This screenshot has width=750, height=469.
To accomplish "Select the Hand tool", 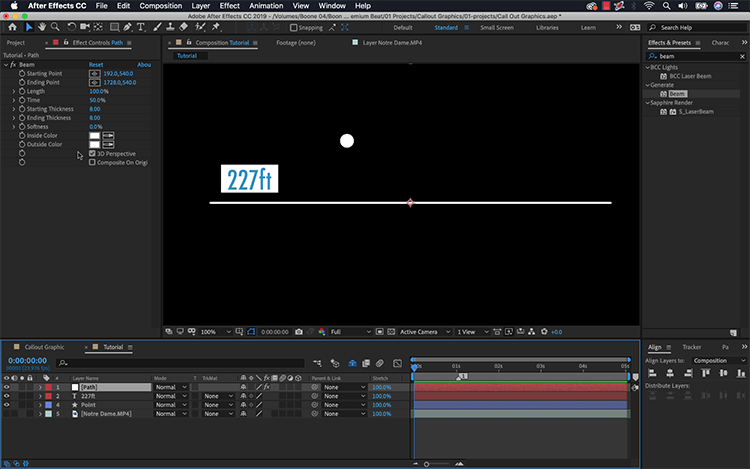I will click(x=42, y=27).
